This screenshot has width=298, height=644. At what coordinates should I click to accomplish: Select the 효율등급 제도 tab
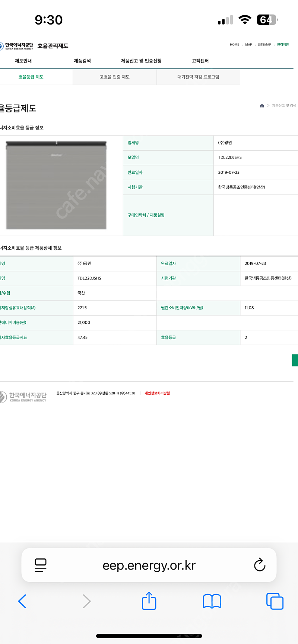(x=31, y=77)
